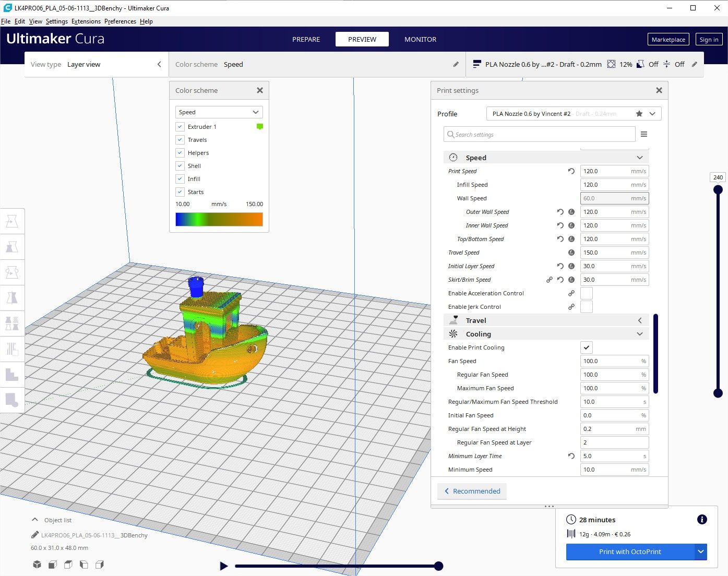728x576 pixels.
Task: Click Inner Wall Speed formula icon
Action: pyautogui.click(x=571, y=225)
